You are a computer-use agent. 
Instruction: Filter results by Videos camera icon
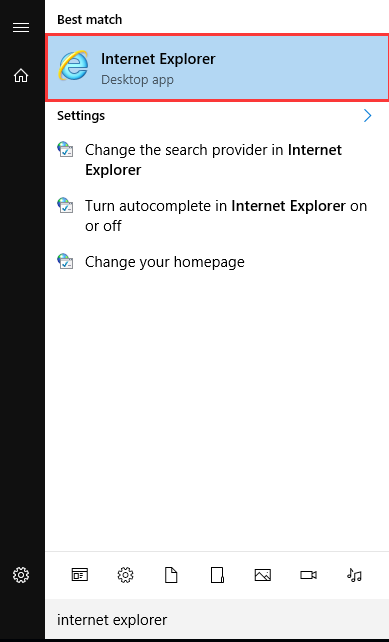coord(308,575)
